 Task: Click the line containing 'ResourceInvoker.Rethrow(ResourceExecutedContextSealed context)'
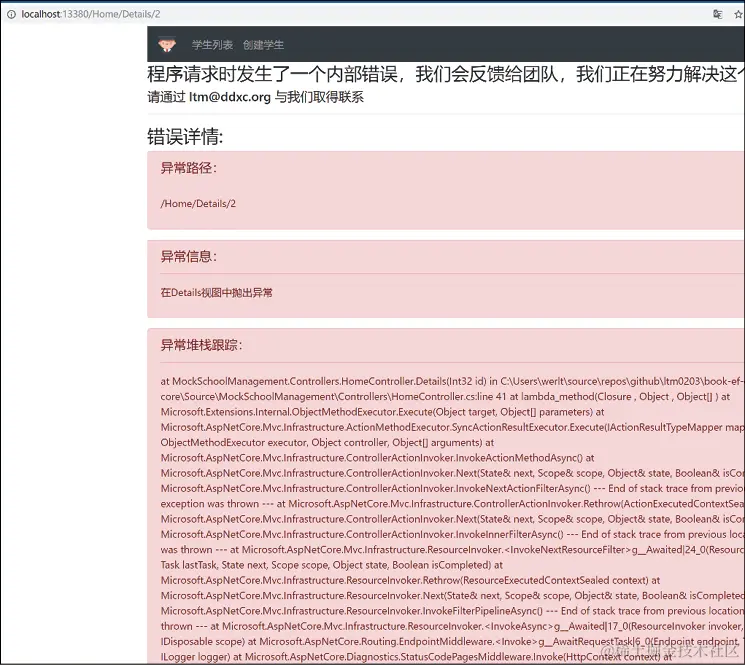coord(411,580)
